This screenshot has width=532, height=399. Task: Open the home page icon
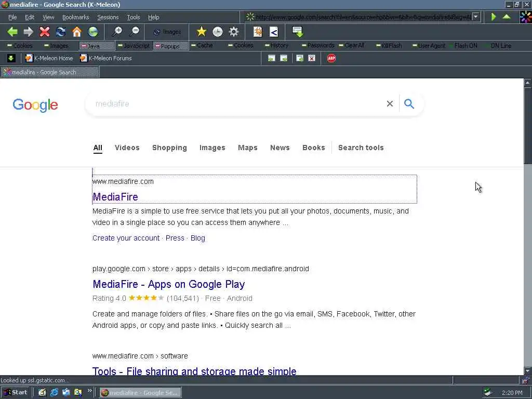point(77,32)
